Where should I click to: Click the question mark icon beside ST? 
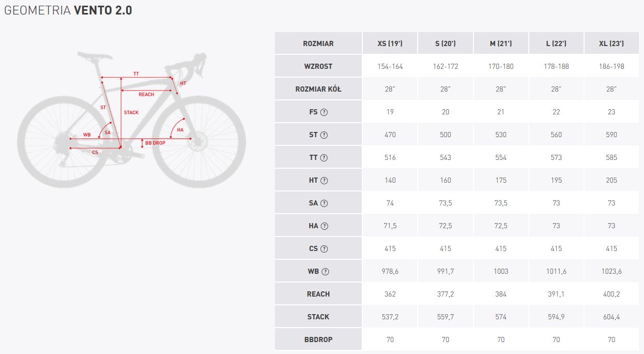324,135
